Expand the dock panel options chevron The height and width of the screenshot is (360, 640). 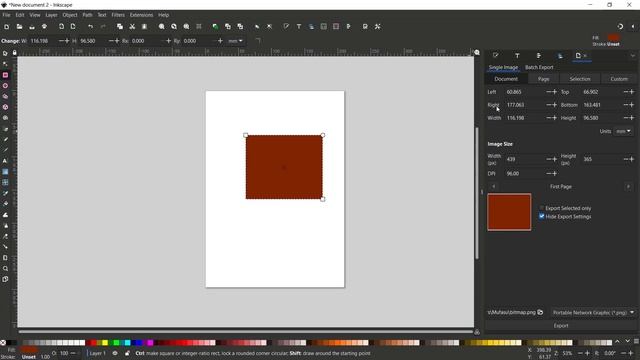pyautogui.click(x=633, y=56)
